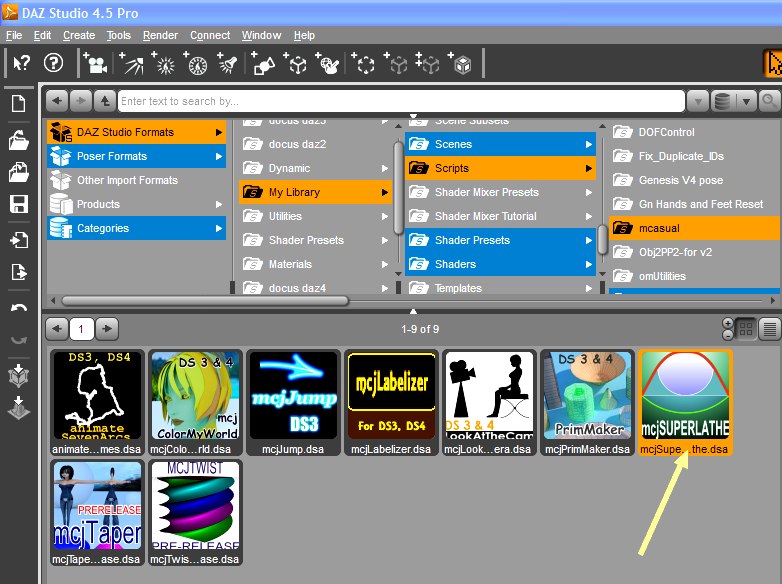Switch to thumbnail grid view

click(746, 329)
